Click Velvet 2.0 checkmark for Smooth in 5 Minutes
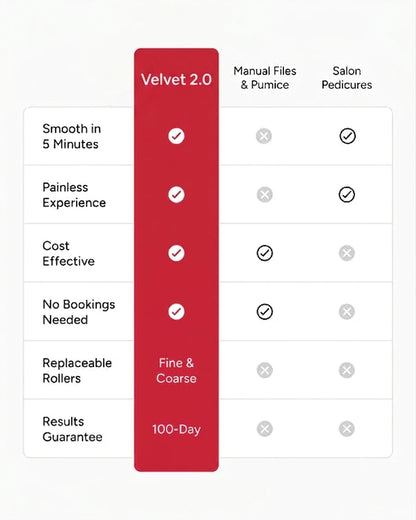The width and height of the screenshot is (416, 520). pos(176,136)
